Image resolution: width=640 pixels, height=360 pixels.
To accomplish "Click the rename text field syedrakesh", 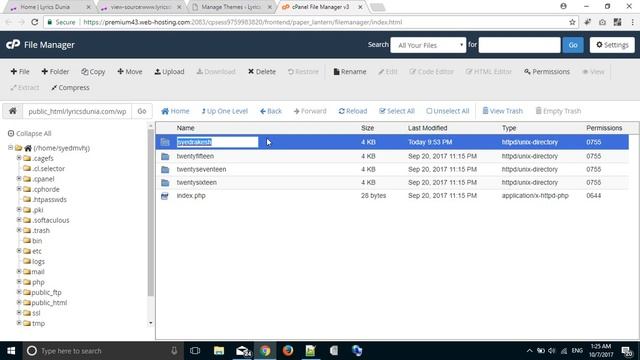I will click(x=217, y=142).
